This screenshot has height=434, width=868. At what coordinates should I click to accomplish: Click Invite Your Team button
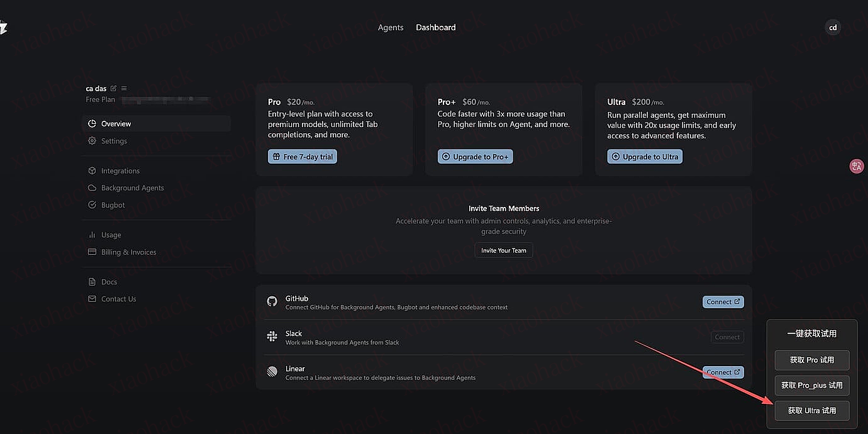[504, 250]
